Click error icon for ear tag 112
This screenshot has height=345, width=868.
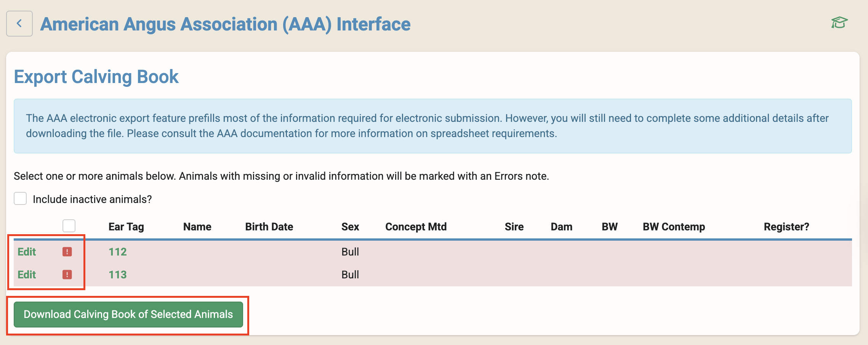pos(67,252)
